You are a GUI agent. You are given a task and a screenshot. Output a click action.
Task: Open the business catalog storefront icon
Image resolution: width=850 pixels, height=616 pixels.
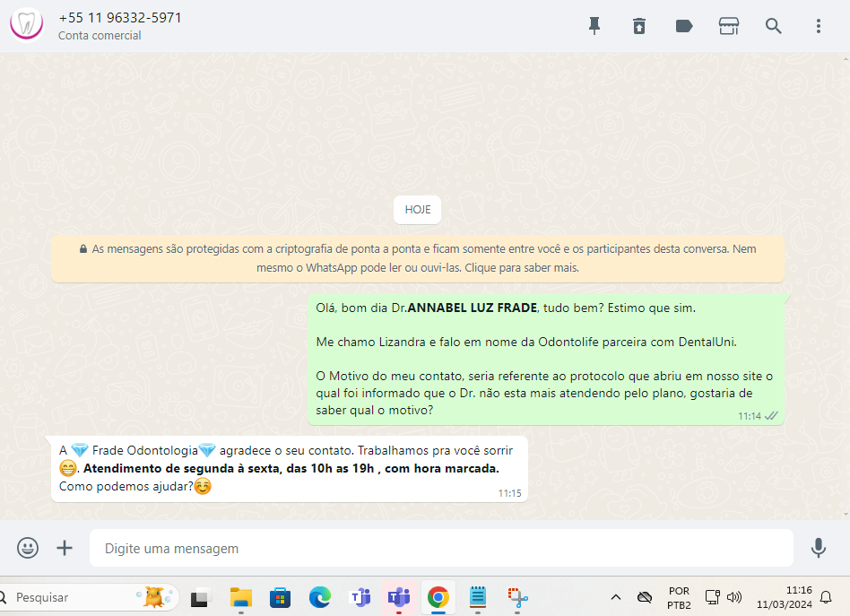tap(729, 26)
